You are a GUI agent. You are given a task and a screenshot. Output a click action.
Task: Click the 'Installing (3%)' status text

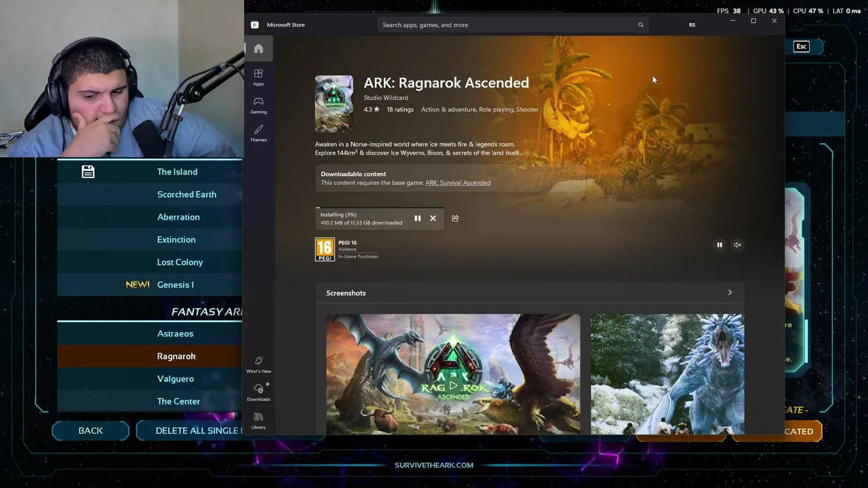338,215
